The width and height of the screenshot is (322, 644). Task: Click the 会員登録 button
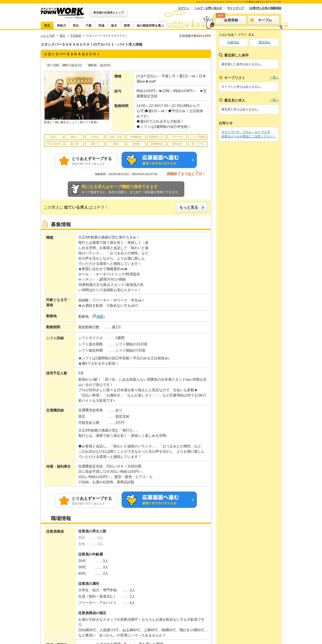point(231,20)
